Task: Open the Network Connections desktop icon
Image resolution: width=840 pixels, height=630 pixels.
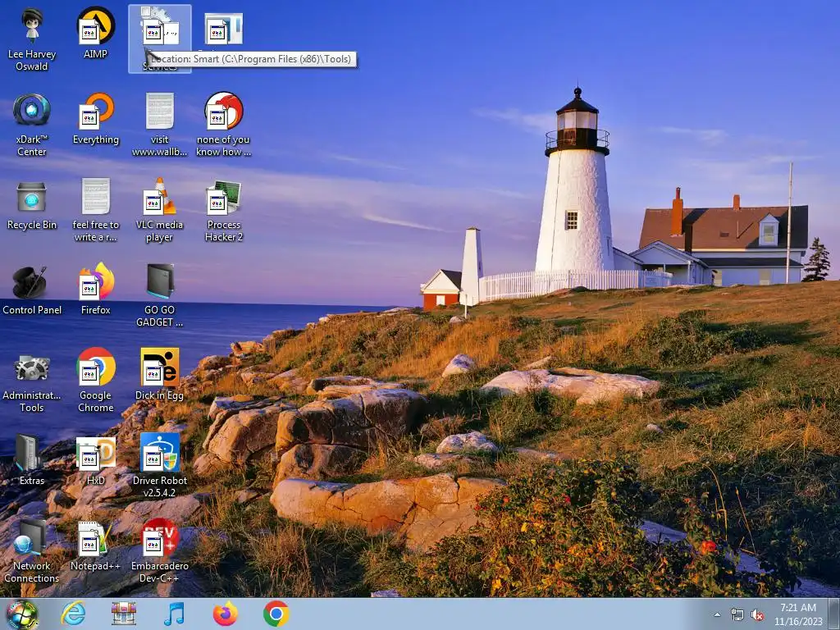Action: coord(32,550)
